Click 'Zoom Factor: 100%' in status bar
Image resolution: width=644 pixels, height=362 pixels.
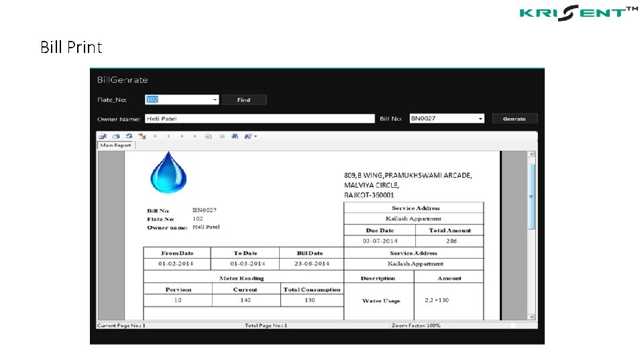point(416,326)
